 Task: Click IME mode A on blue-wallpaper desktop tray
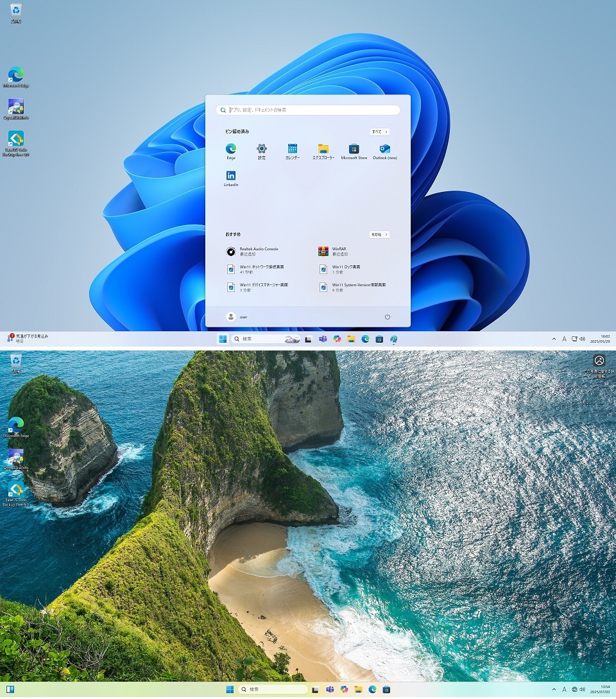click(x=564, y=340)
